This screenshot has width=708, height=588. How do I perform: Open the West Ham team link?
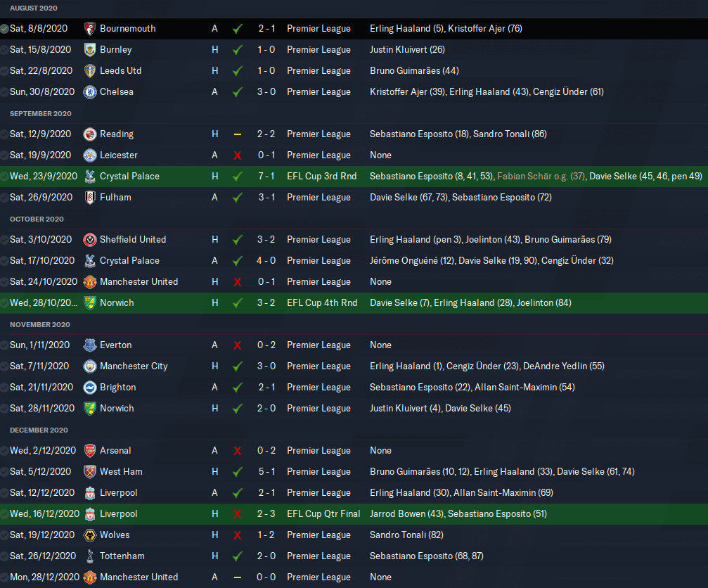tap(121, 471)
